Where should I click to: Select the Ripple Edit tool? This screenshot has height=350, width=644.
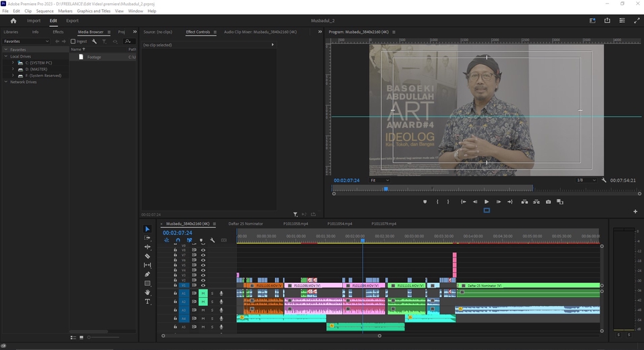point(148,247)
